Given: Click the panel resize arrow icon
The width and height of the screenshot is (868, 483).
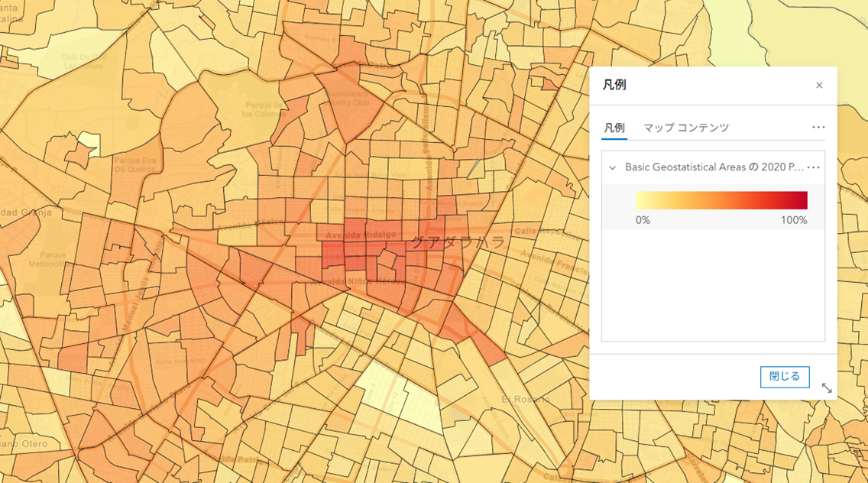Looking at the screenshot, I should point(827,387).
